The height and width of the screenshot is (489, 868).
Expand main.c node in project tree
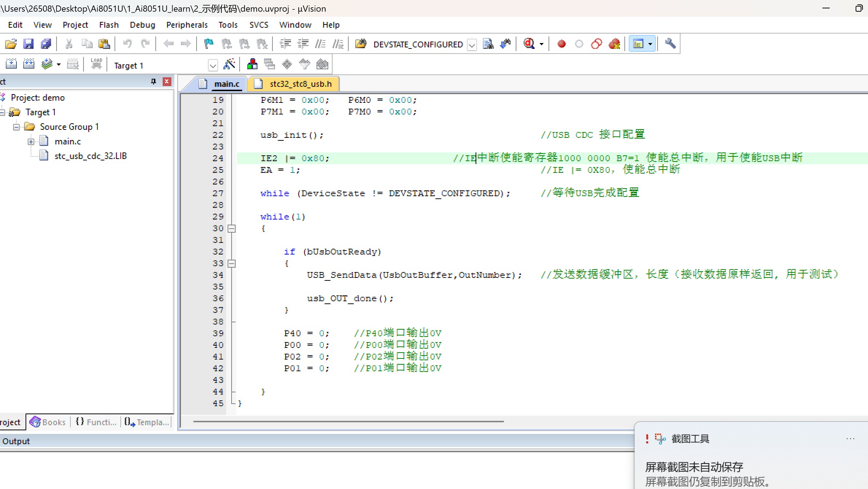31,141
